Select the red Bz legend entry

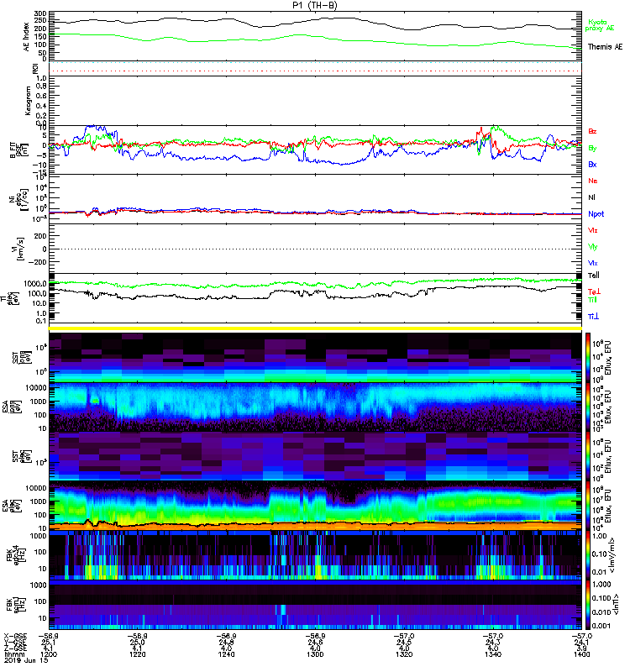(592, 132)
